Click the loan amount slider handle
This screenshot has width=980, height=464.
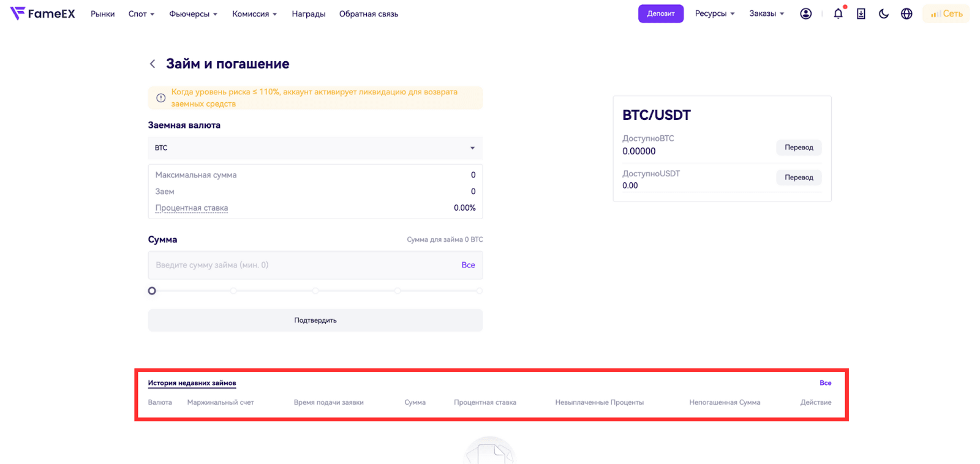[x=152, y=291]
